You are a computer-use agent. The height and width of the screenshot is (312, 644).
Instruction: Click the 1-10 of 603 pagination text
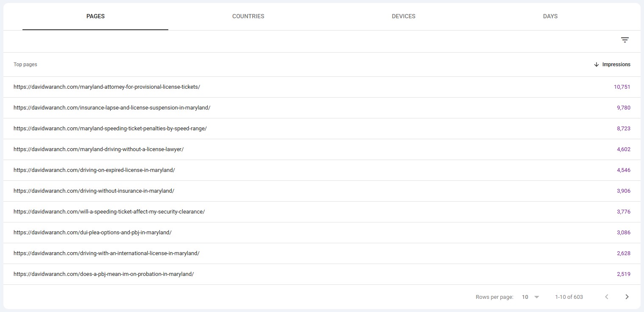coord(569,297)
